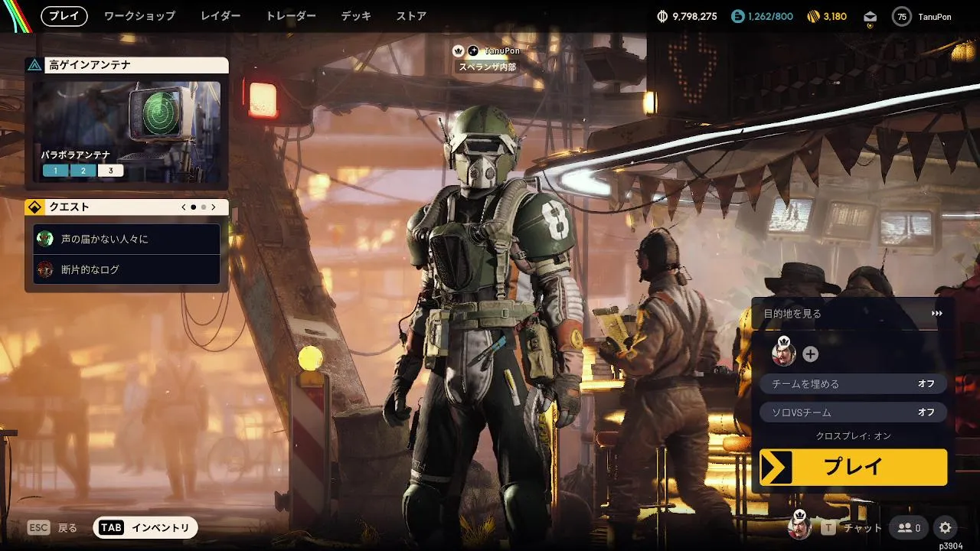Go to previous quest page with left chevron
This screenshot has height=551, width=980.
[x=184, y=207]
